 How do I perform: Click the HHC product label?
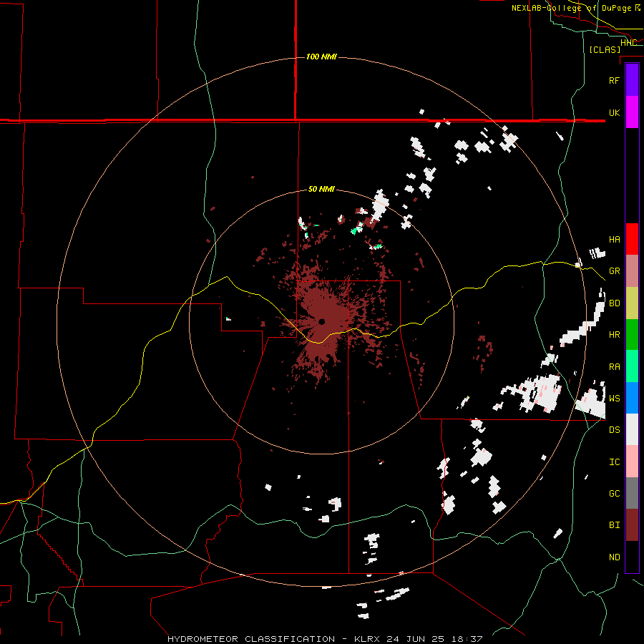(628, 43)
